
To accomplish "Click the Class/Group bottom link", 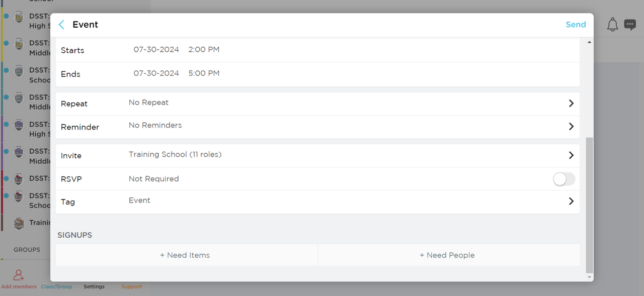I will 56,287.
